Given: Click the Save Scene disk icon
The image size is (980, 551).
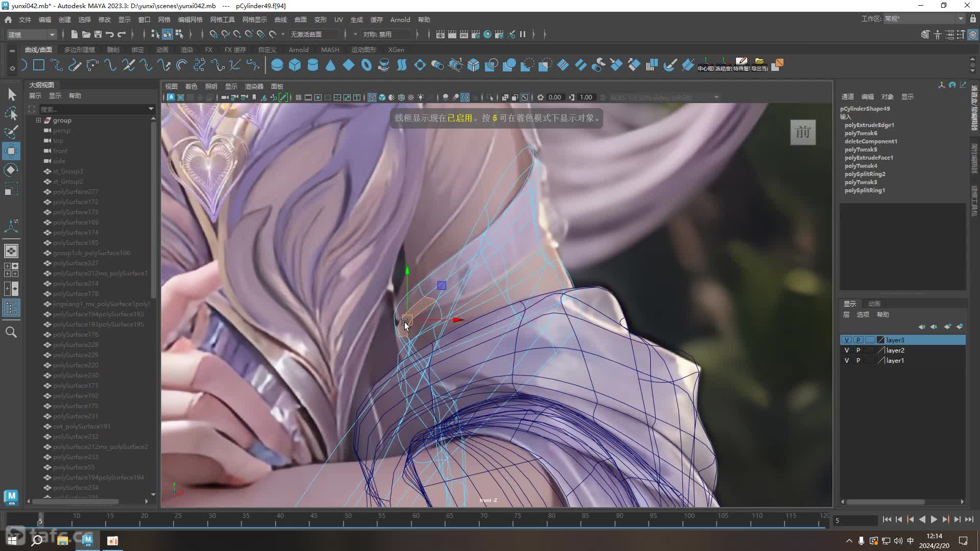Looking at the screenshot, I should click(97, 34).
